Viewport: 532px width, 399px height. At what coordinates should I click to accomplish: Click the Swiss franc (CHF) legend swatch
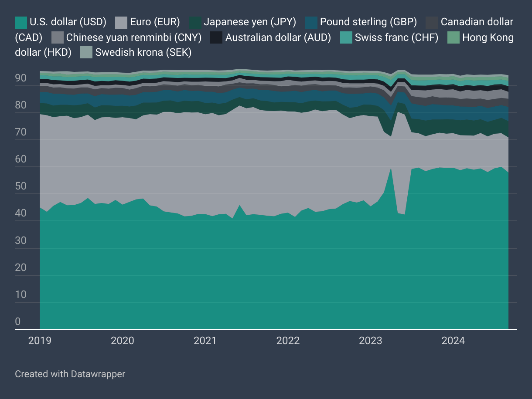[346, 38]
